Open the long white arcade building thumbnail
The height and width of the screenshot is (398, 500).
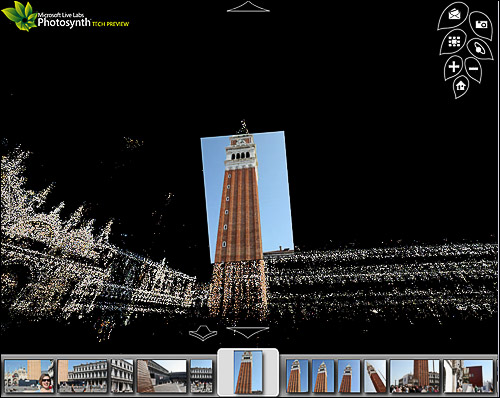click(x=83, y=376)
